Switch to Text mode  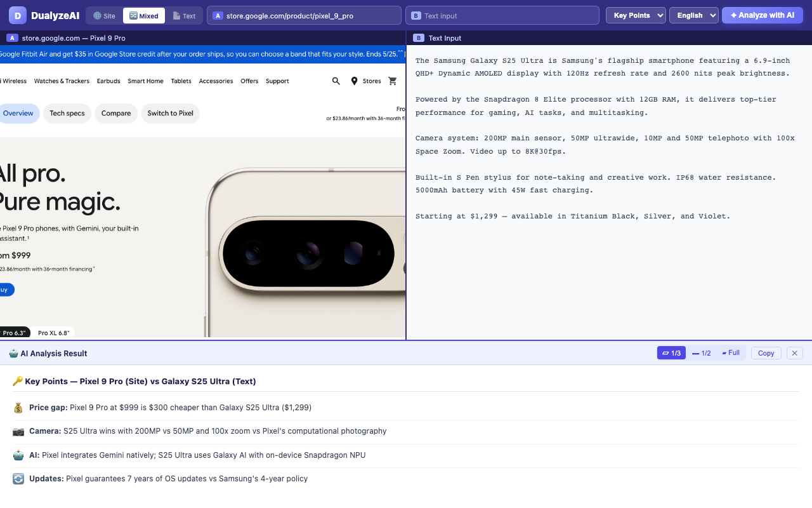pyautogui.click(x=185, y=16)
